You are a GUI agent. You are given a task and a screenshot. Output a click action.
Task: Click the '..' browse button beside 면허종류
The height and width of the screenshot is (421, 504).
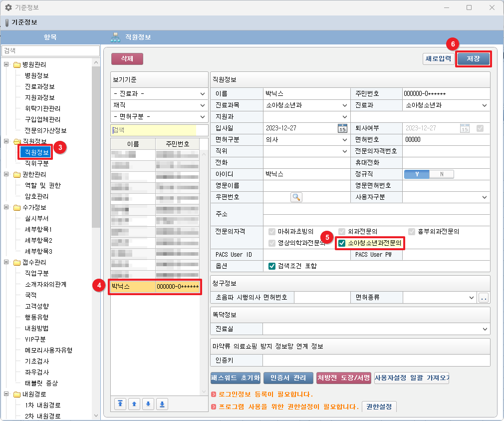484,298
